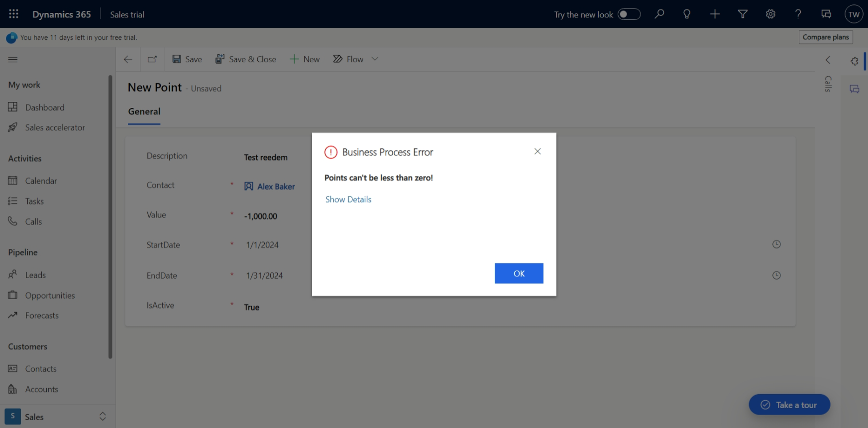Click the Show Details link
868x428 pixels.
[x=348, y=199]
